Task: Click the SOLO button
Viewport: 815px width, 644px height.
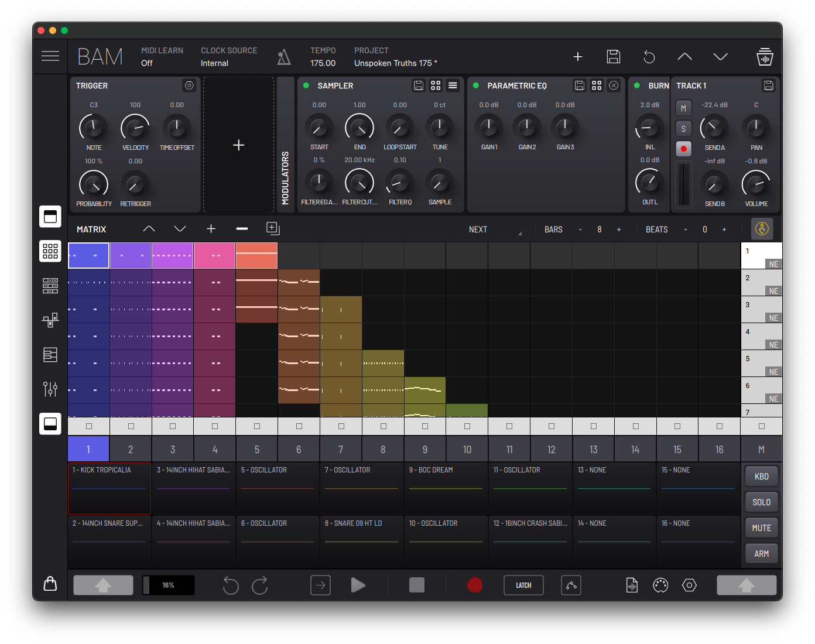Action: point(762,502)
